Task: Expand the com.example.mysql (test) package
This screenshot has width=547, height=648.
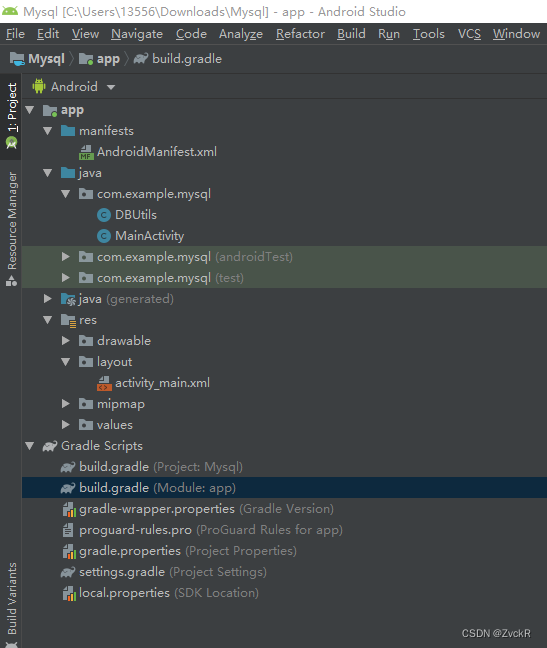Action: tap(66, 278)
